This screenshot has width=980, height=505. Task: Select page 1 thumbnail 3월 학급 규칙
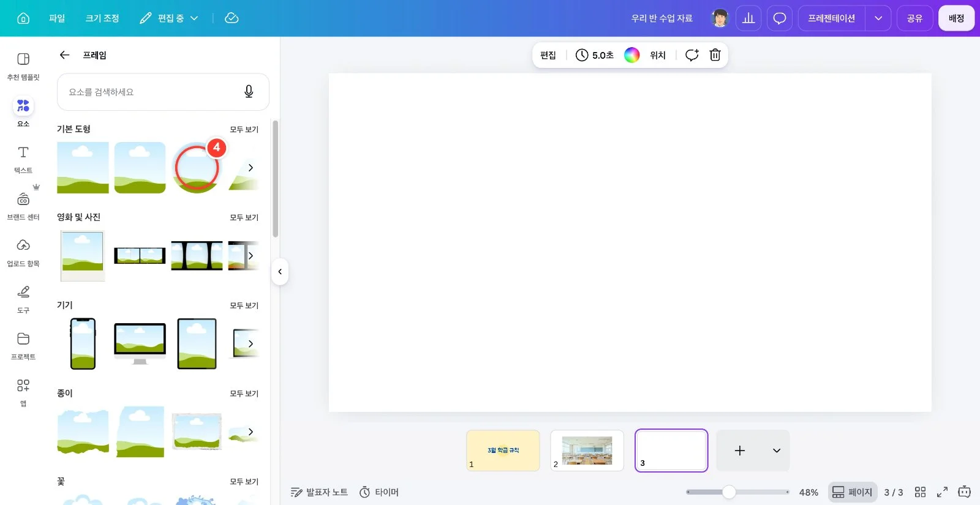tap(503, 451)
